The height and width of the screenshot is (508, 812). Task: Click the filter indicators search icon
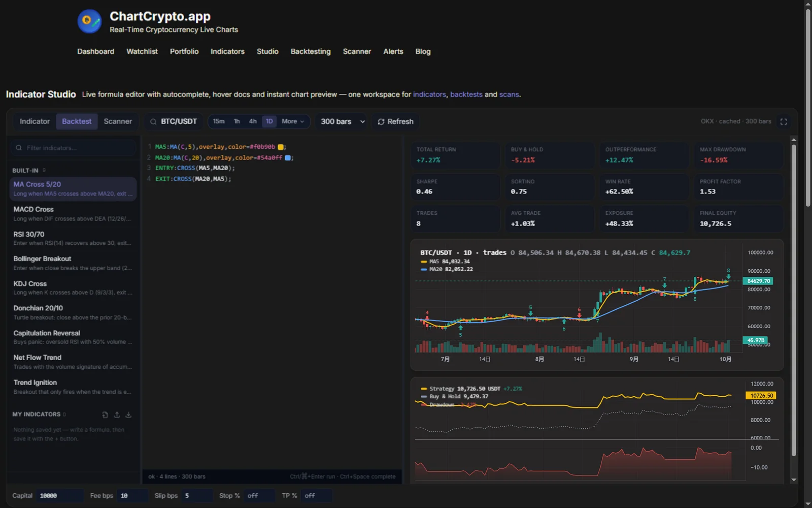(x=19, y=148)
